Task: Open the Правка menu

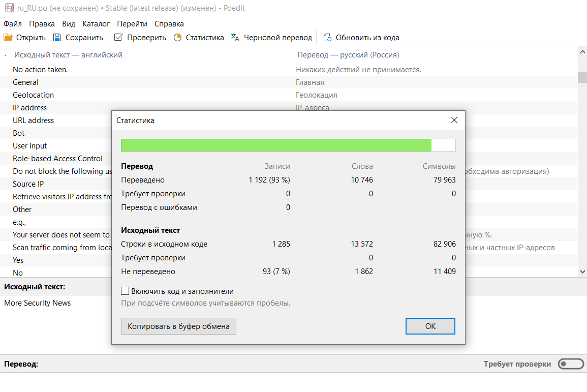Action: pos(42,23)
